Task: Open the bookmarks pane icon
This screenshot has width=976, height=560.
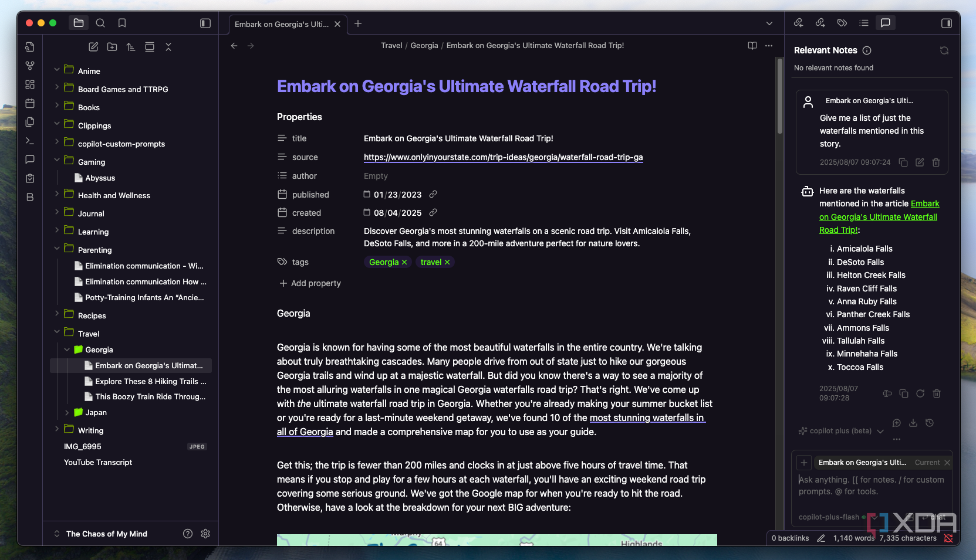Action: click(122, 23)
